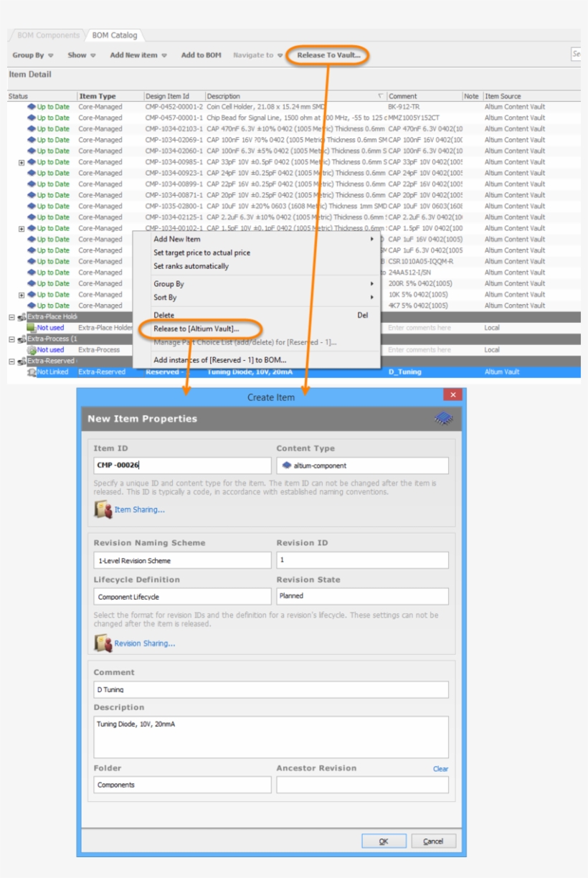Click the Description text area
588x878 pixels.
(271, 737)
